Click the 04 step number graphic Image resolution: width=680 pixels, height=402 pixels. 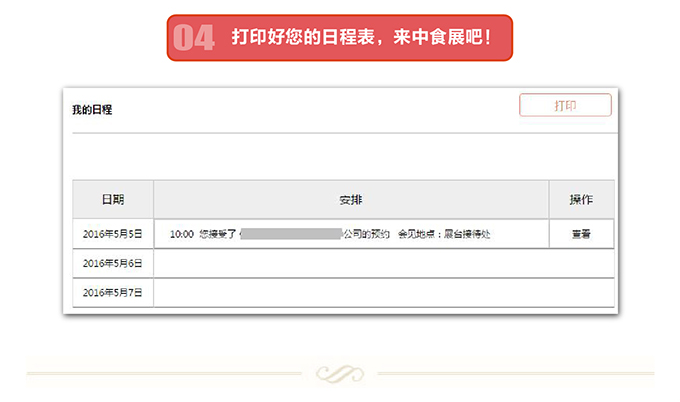point(194,38)
